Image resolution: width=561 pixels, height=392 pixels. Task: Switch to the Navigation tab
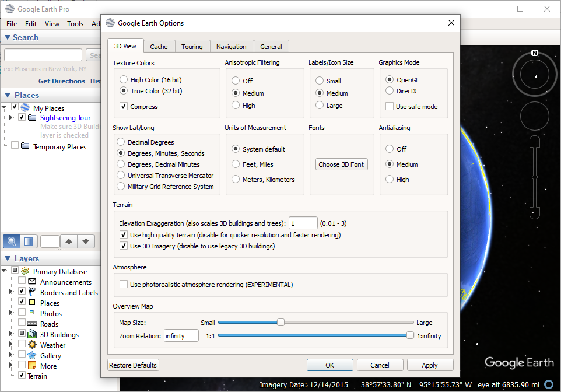(232, 47)
